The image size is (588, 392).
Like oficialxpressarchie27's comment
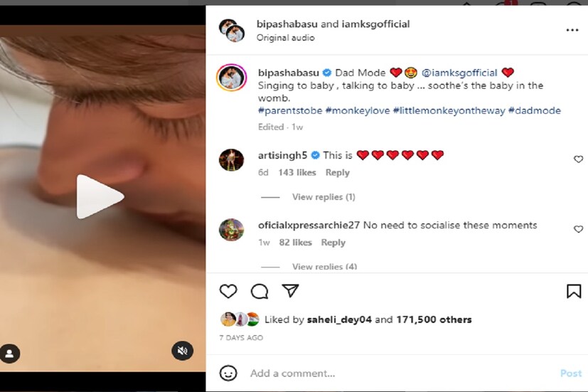click(x=578, y=229)
